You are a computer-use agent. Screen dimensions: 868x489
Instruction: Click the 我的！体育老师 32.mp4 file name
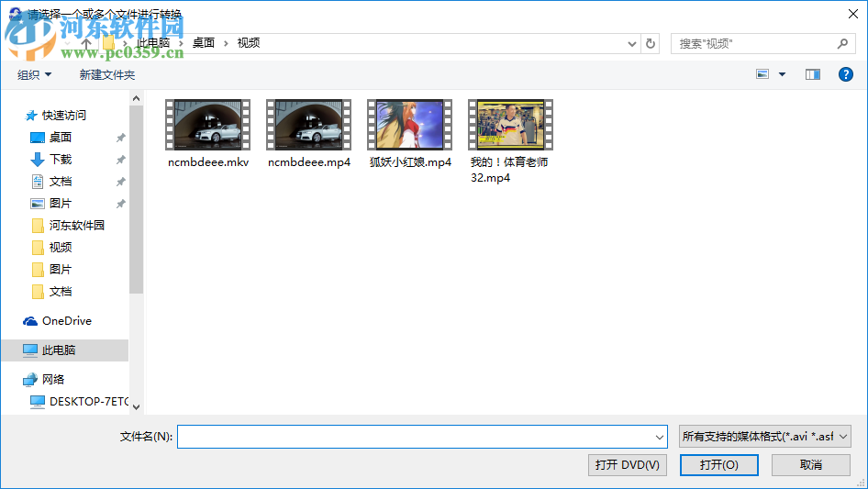pos(509,170)
